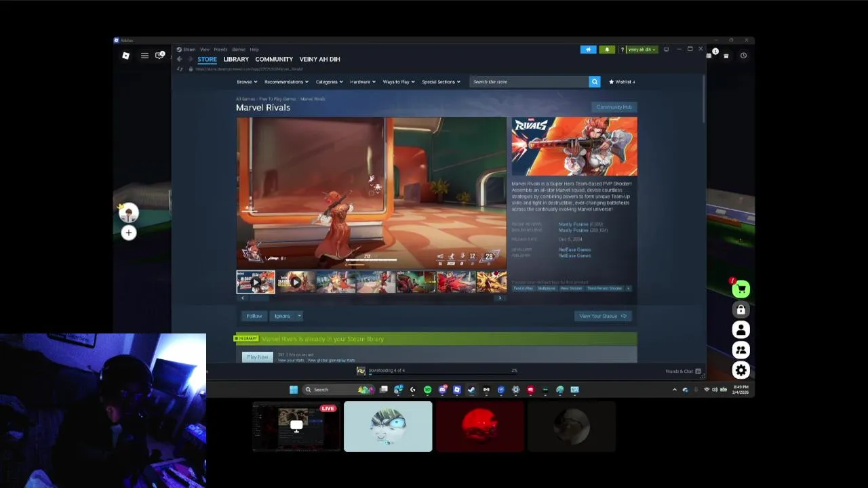
Task: Click View Your Queue button
Action: click(x=603, y=316)
